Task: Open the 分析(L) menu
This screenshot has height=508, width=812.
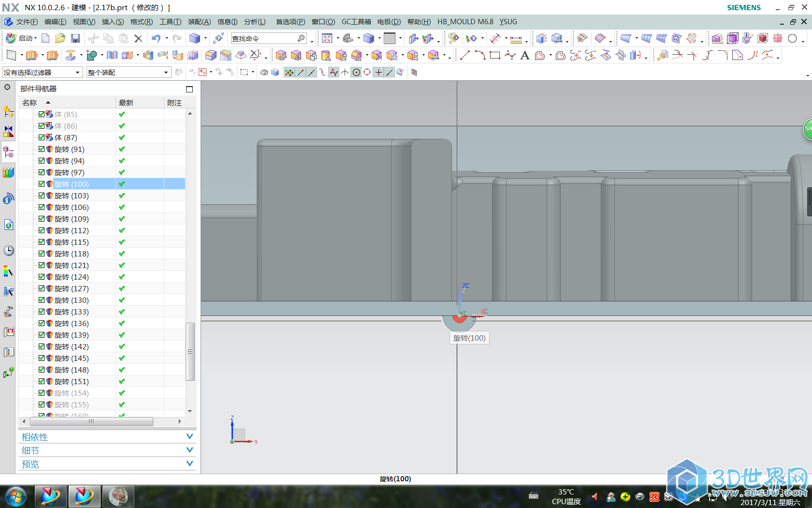Action: tap(255, 22)
